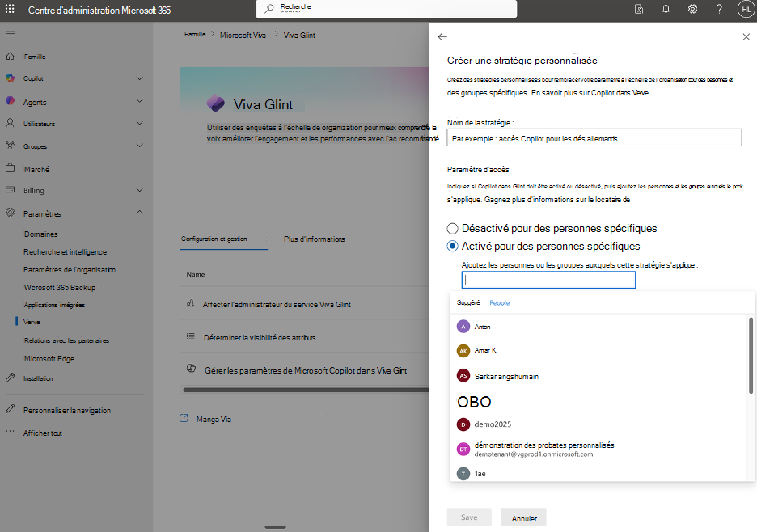Click the Billing card icon
The width and height of the screenshot is (757, 532).
click(x=11, y=190)
